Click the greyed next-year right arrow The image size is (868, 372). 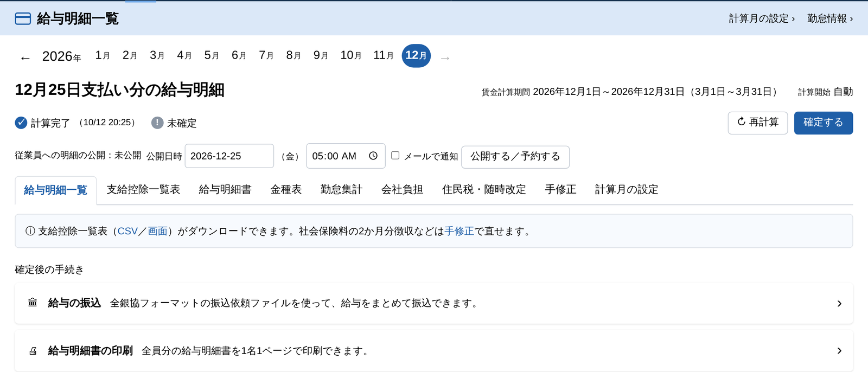[445, 58]
